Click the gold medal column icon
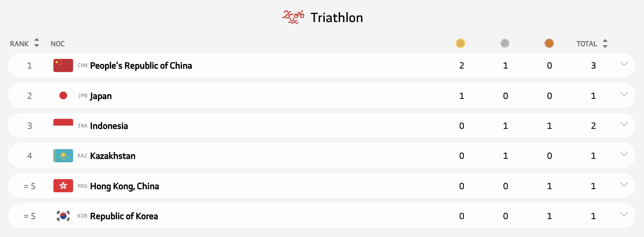This screenshot has width=644, height=237. point(460,43)
